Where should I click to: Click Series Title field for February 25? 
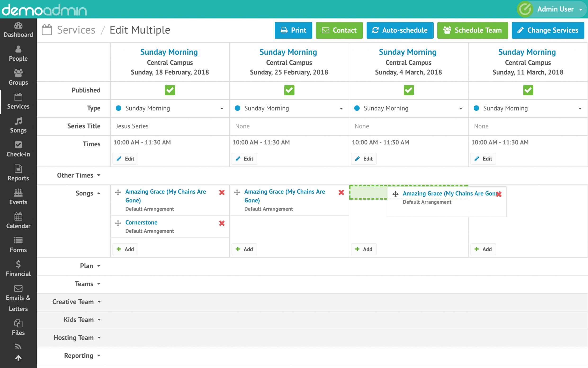tap(289, 126)
